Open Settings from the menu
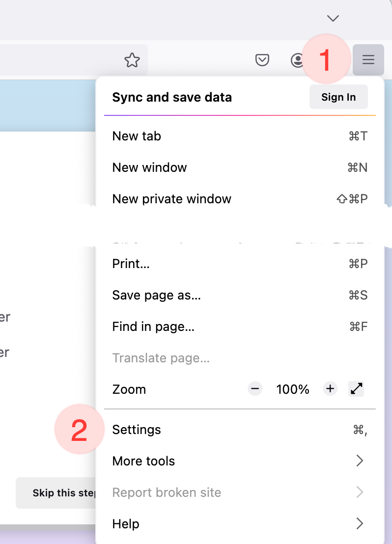The image size is (392, 544). [137, 430]
